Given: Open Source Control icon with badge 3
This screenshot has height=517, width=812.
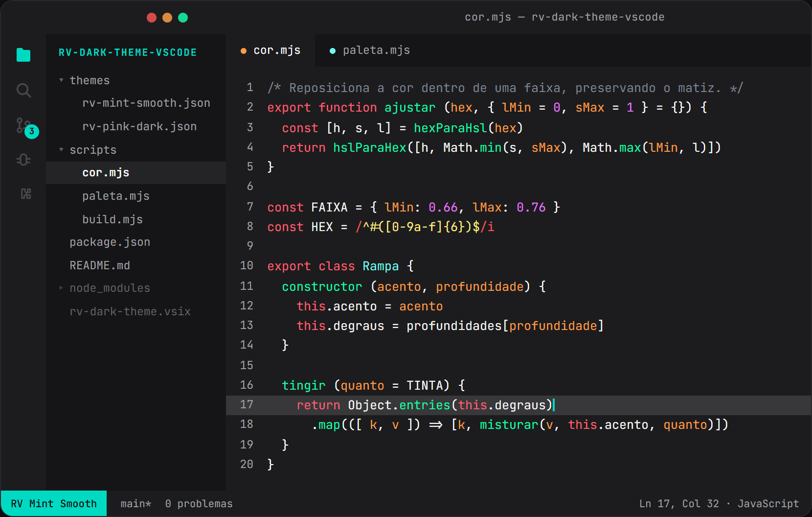Looking at the screenshot, I should click(27, 128).
